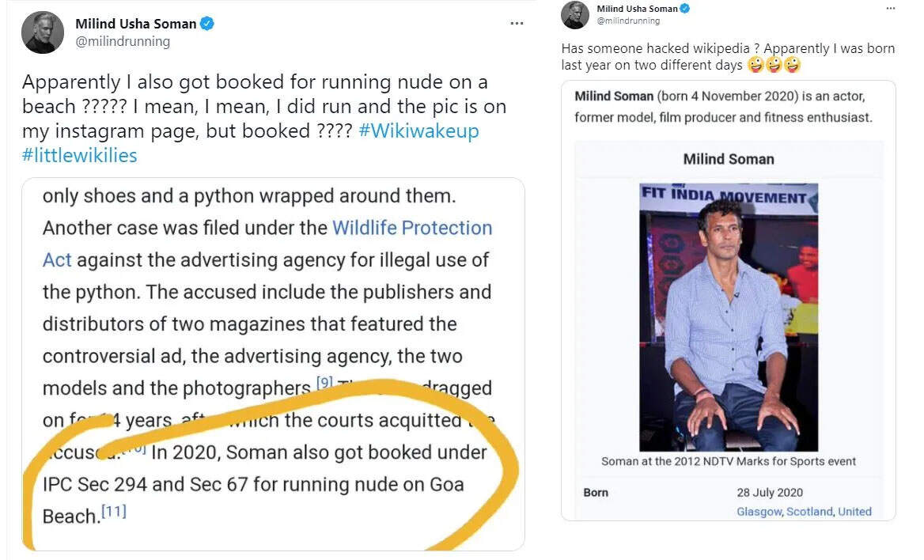This screenshot has height=560, width=924.
Task: Follow the United link in the infobox
Action: click(x=854, y=511)
